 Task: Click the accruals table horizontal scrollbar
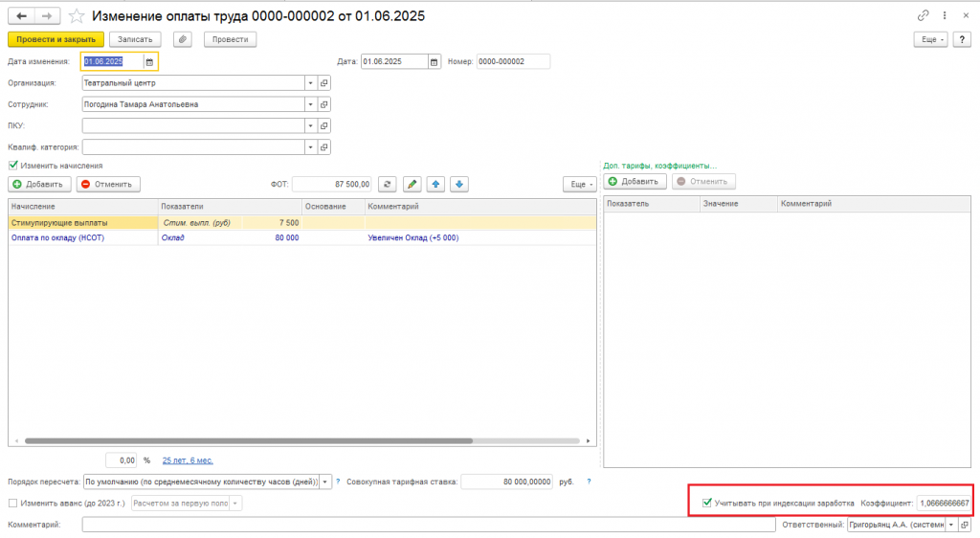click(x=249, y=441)
